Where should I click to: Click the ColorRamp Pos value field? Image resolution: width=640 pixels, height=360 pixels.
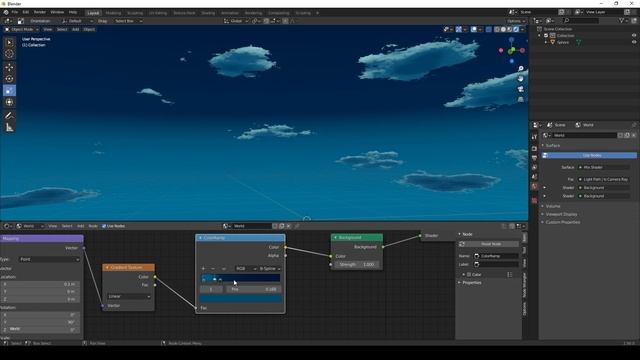tap(254, 289)
